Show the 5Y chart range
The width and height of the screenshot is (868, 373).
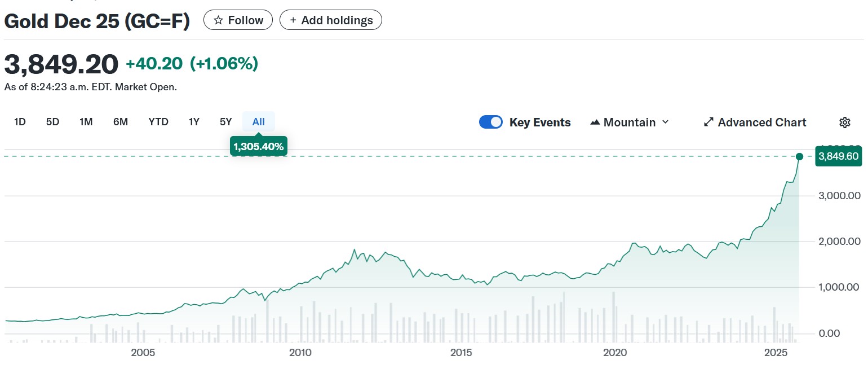pos(226,122)
